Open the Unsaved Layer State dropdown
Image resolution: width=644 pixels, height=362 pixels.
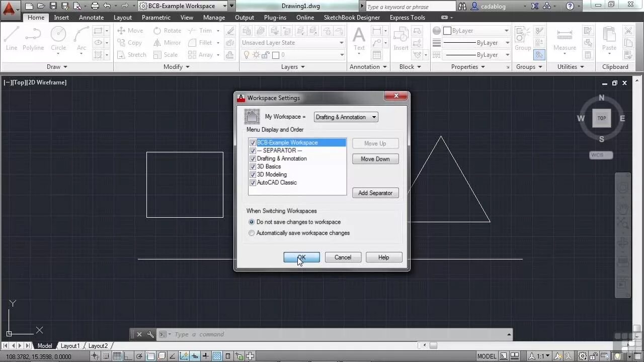click(x=293, y=43)
